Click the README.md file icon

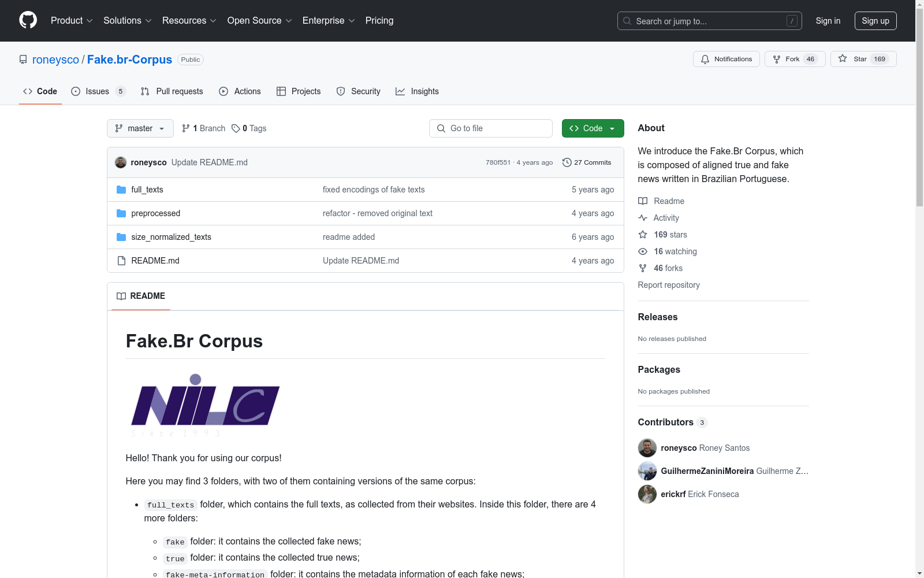point(121,261)
